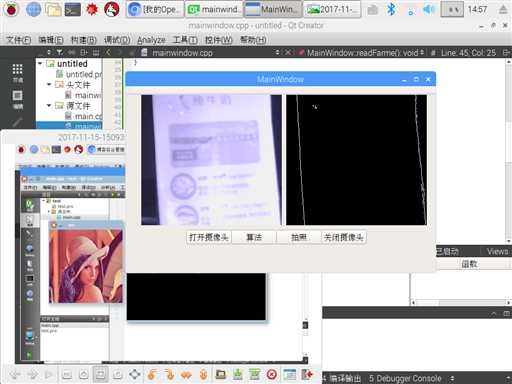The height and width of the screenshot is (384, 512).
Task: Open the mainwindow.cpp document dropdown
Action: click(x=277, y=52)
